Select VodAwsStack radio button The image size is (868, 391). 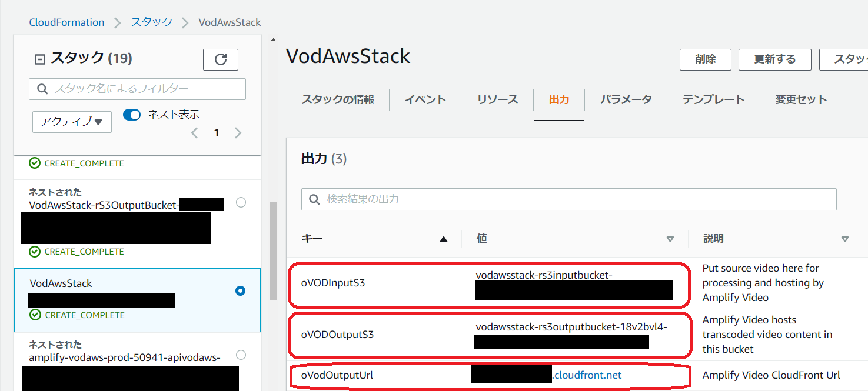(240, 290)
